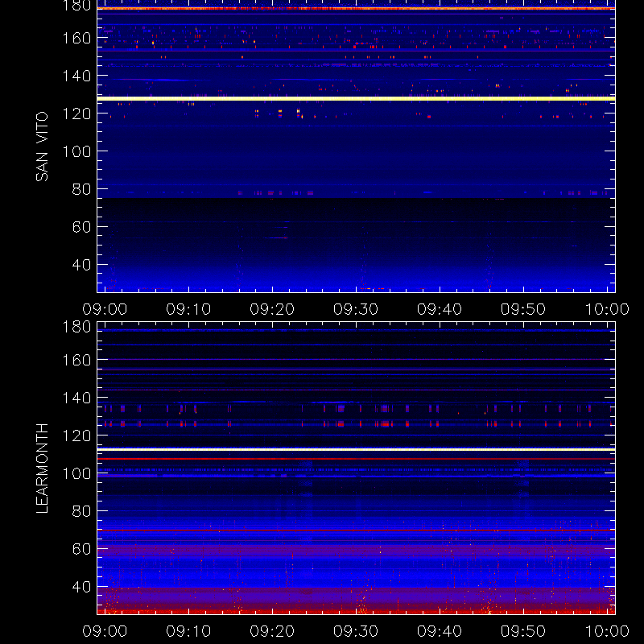Pick the 40 tick label on Learmonth plot
Image resolution: width=644 pixels, height=644 pixels.
[x=81, y=587]
